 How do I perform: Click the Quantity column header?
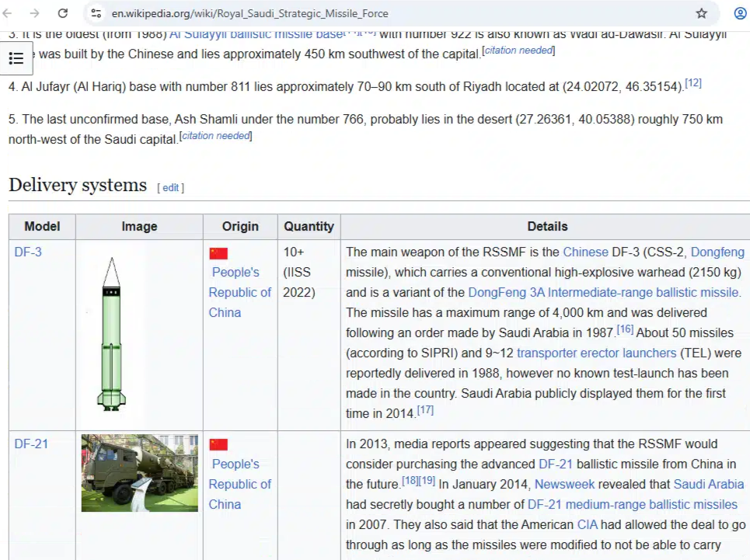click(x=309, y=227)
